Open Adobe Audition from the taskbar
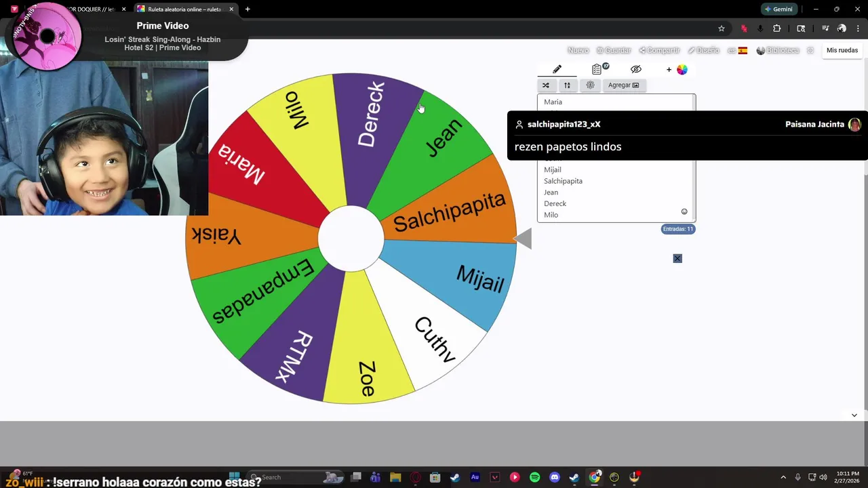 (475, 477)
